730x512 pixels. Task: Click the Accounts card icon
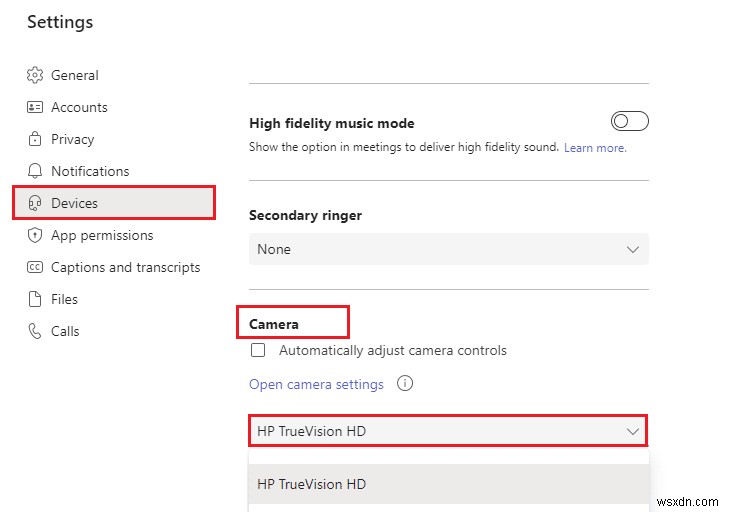pos(35,107)
